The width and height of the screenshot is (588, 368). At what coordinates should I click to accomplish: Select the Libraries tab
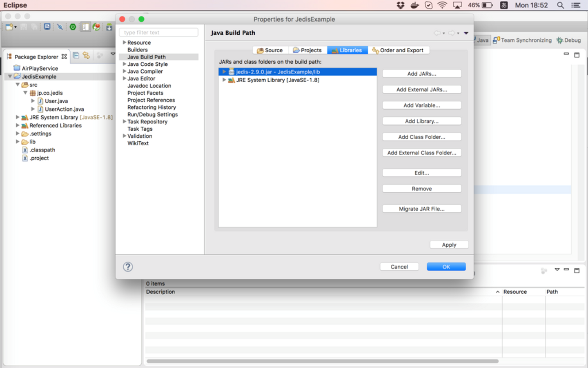point(347,50)
